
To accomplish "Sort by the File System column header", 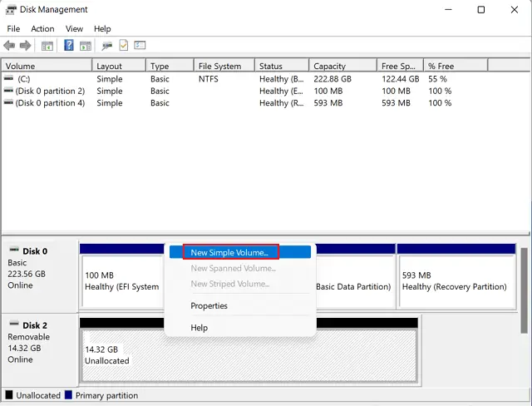I will pos(224,66).
